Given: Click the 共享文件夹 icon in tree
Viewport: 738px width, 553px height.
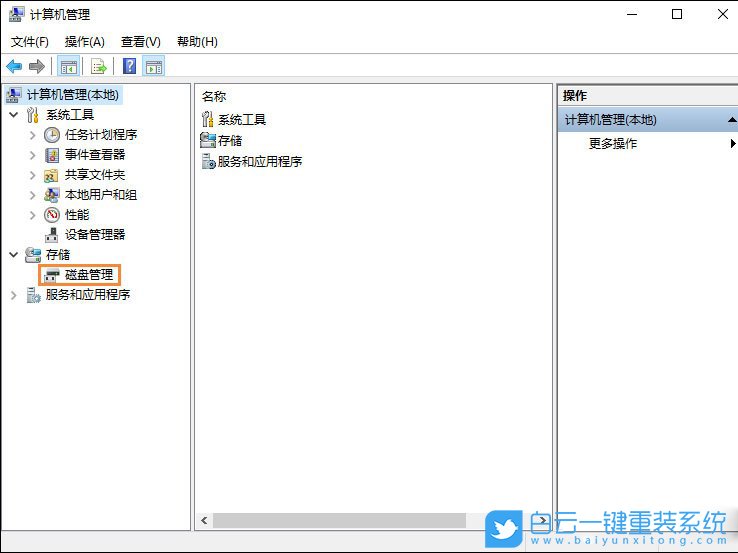Looking at the screenshot, I should (51, 175).
